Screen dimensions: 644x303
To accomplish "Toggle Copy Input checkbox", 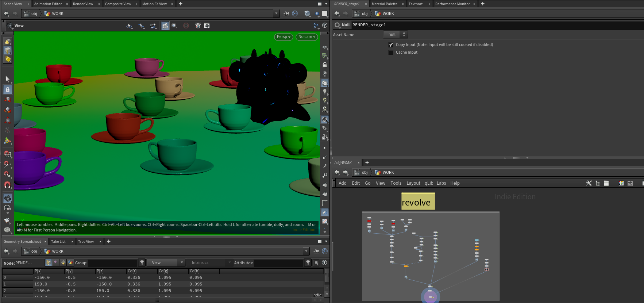I will coord(391,45).
